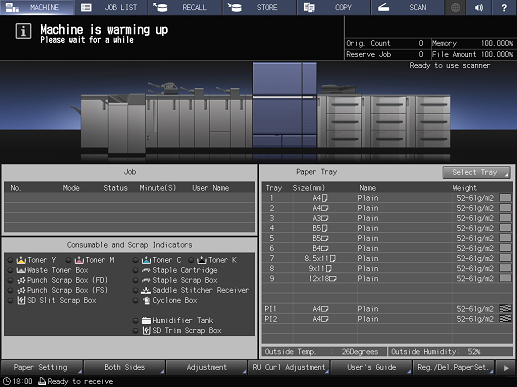Open the User's Guide button
The height and width of the screenshot is (387, 517).
click(371, 367)
